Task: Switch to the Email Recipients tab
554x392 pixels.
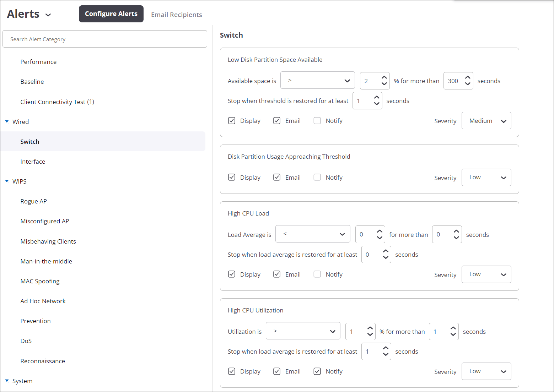Action: [176, 15]
